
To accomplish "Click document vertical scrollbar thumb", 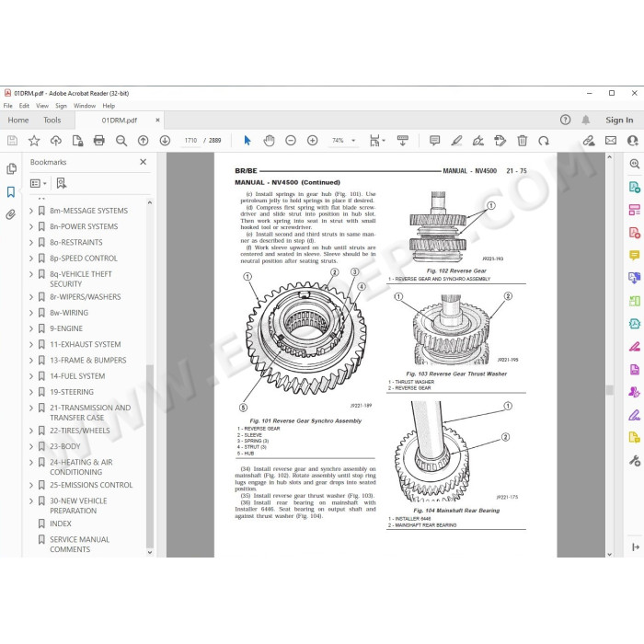I will [x=609, y=390].
